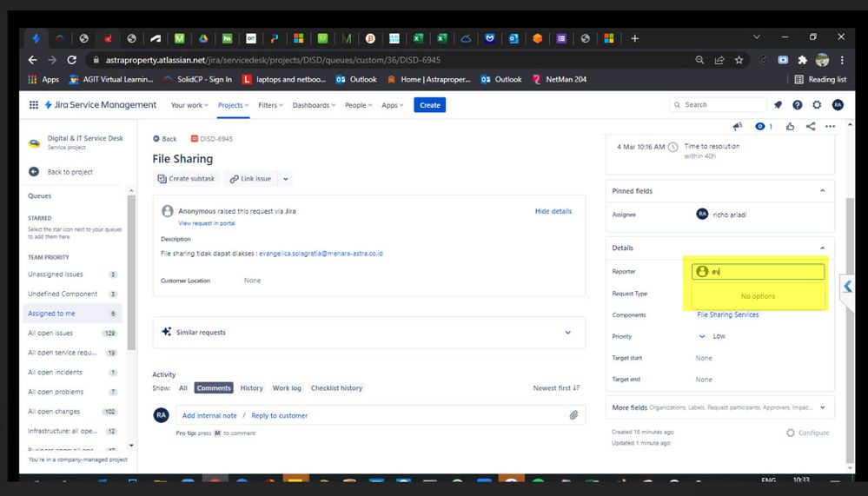
Task: Open the Apps dropdown in Jira nav
Action: click(x=393, y=105)
